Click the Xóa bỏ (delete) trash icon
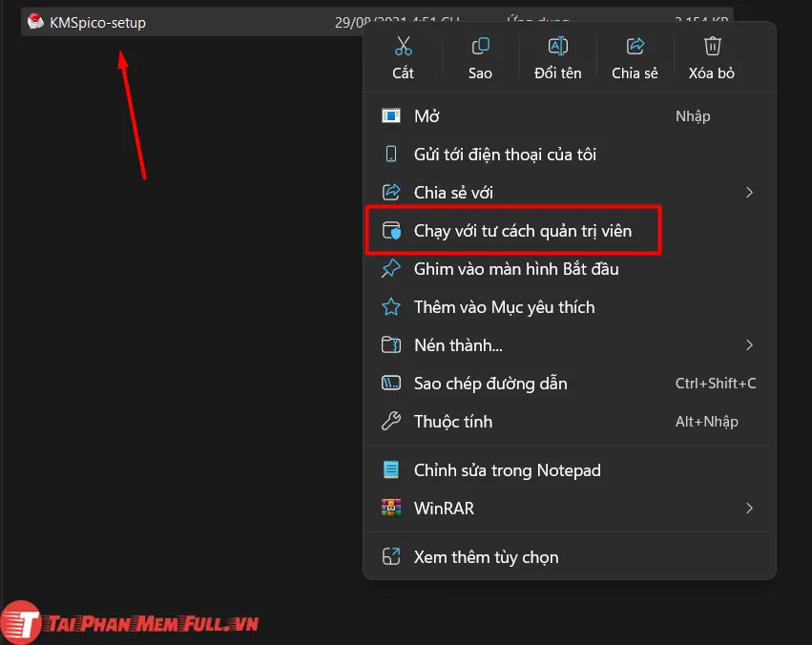The height and width of the screenshot is (645, 812). click(x=712, y=46)
